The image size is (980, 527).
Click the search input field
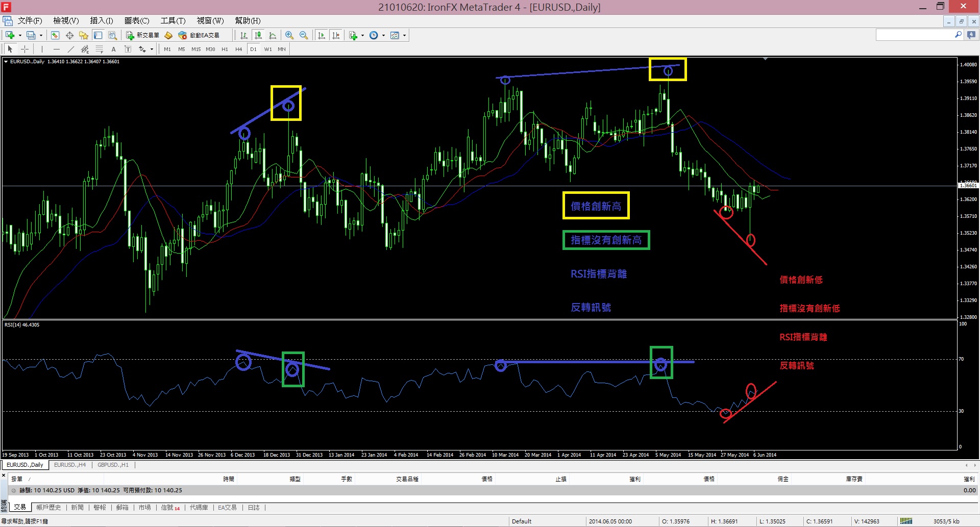click(915, 35)
